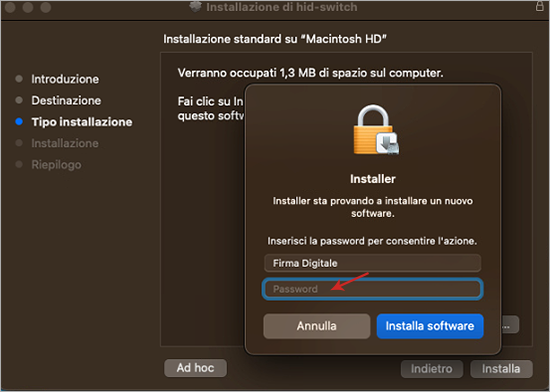Click the Installa button at the bottom
The image size is (550, 392).
pyautogui.click(x=501, y=369)
